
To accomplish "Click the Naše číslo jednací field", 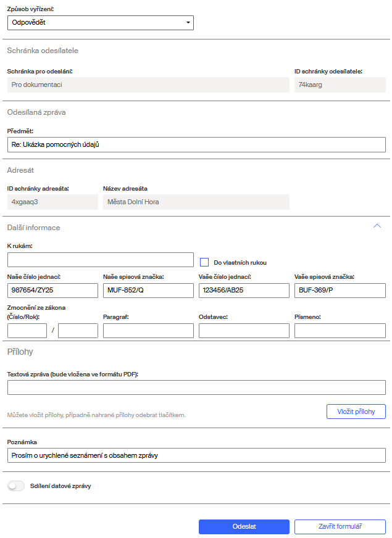I will point(52,291).
